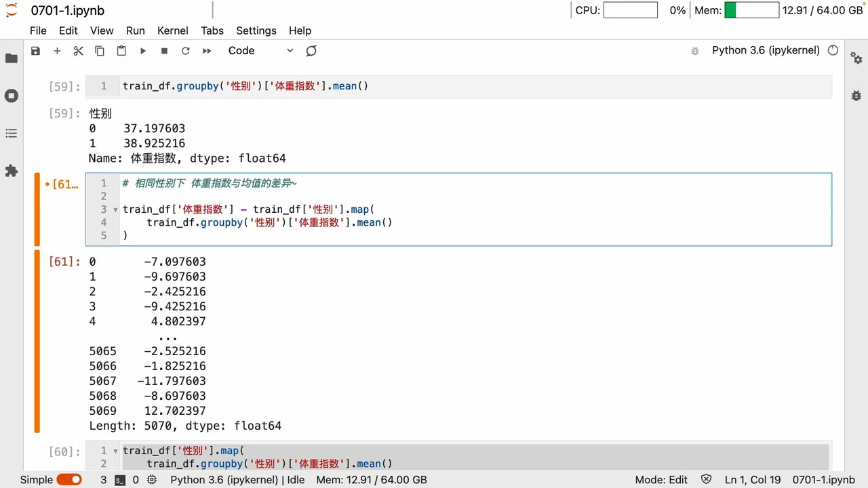Open the debugger panel in the right sidebar
The width and height of the screenshot is (868, 488).
(x=856, y=96)
